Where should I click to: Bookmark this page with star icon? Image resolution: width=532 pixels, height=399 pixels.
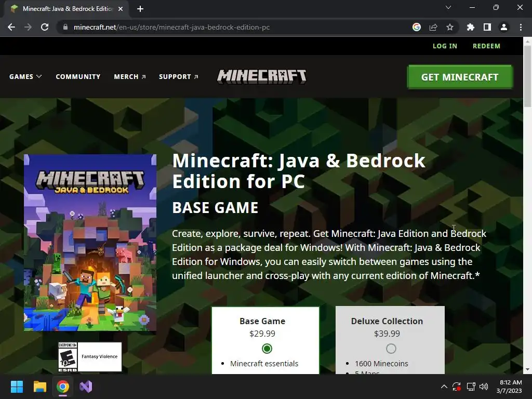pyautogui.click(x=450, y=27)
